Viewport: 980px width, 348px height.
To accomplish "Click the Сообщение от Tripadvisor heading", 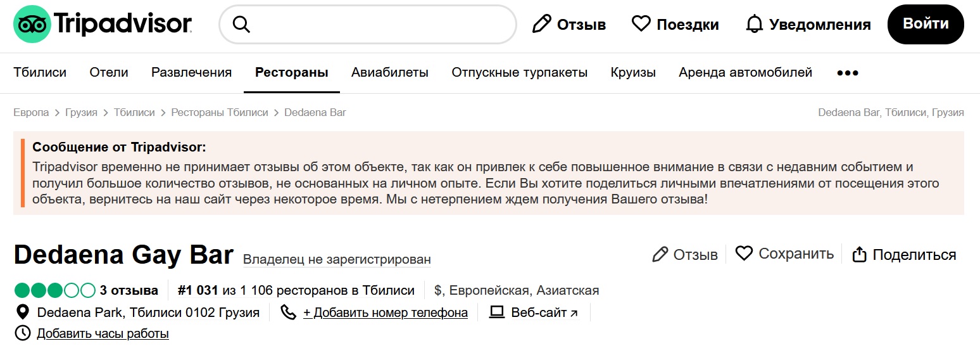I will (x=120, y=148).
